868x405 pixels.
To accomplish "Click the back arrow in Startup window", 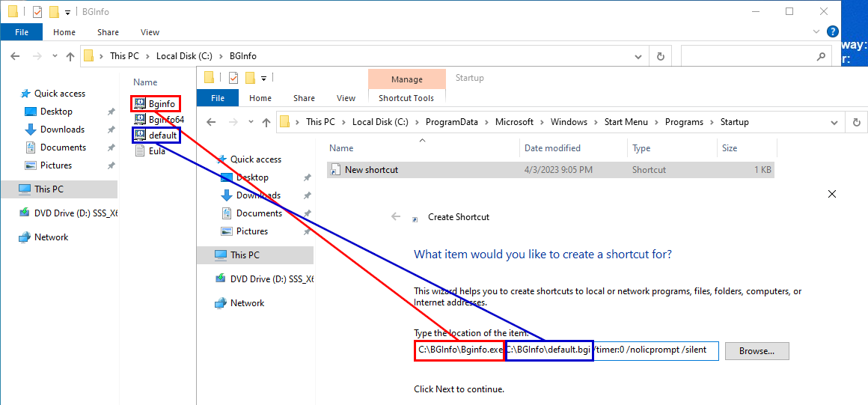I will (211, 122).
